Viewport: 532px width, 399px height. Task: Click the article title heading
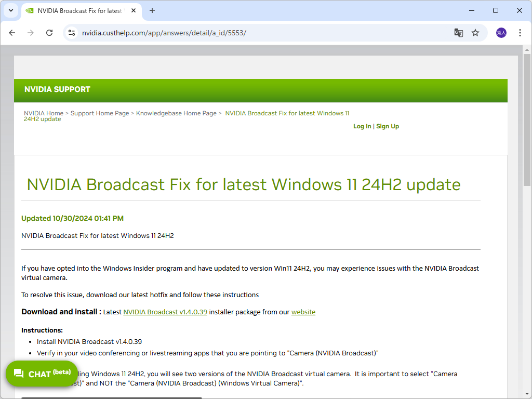[244, 184]
